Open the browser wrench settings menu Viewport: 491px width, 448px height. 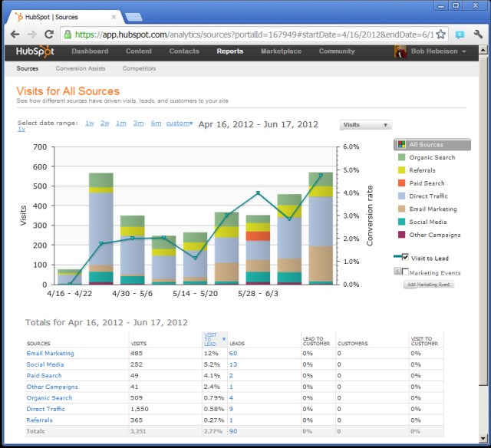[479, 35]
